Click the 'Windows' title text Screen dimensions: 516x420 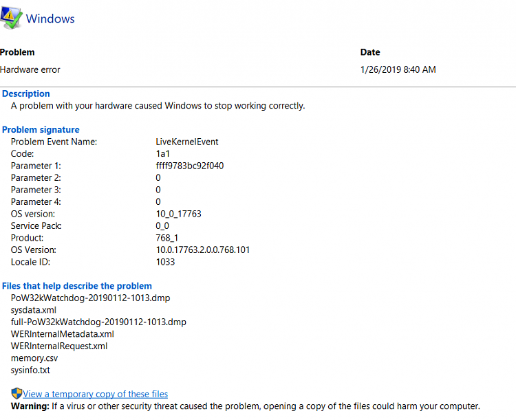50,19
